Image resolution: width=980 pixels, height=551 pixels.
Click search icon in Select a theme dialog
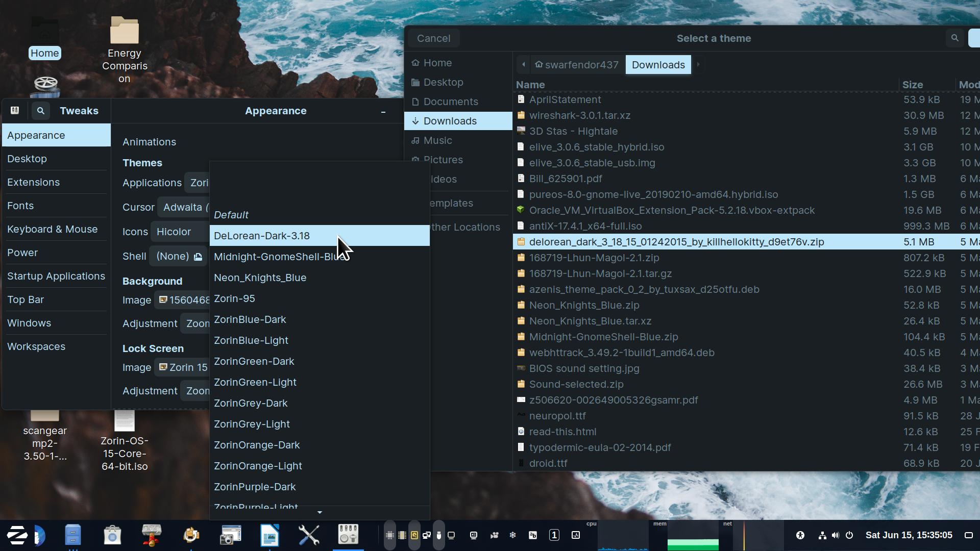click(x=954, y=38)
